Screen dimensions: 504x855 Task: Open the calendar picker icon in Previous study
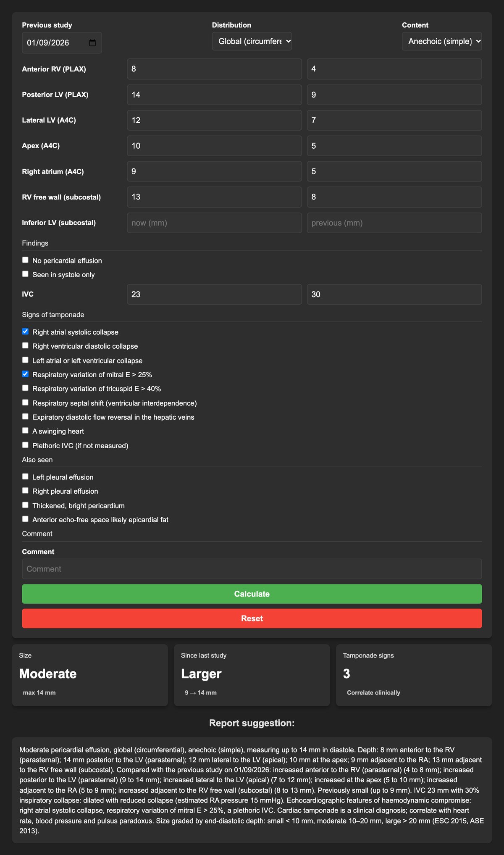93,43
